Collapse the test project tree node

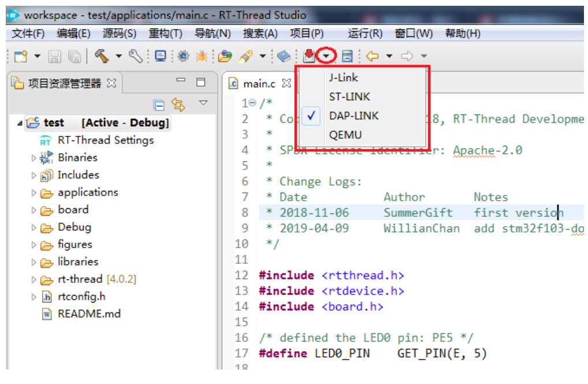20,123
